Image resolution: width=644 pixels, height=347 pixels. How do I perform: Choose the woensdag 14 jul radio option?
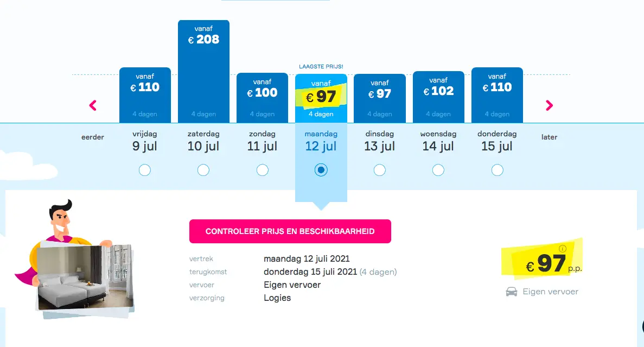(x=438, y=170)
